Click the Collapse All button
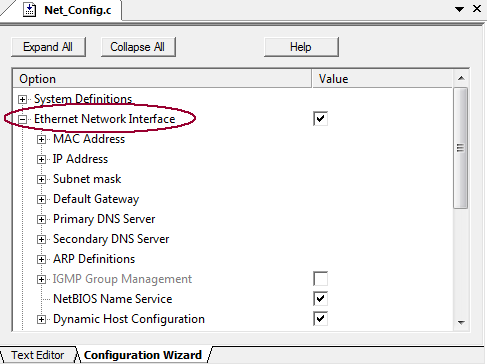 click(138, 47)
